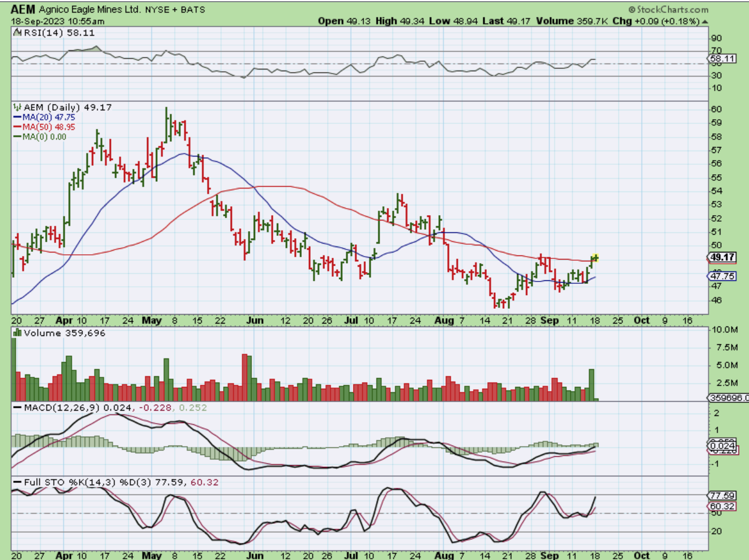Click the candlestick icon beside AEM (Daily)
Screen dimensions: 749x560
[18, 107]
